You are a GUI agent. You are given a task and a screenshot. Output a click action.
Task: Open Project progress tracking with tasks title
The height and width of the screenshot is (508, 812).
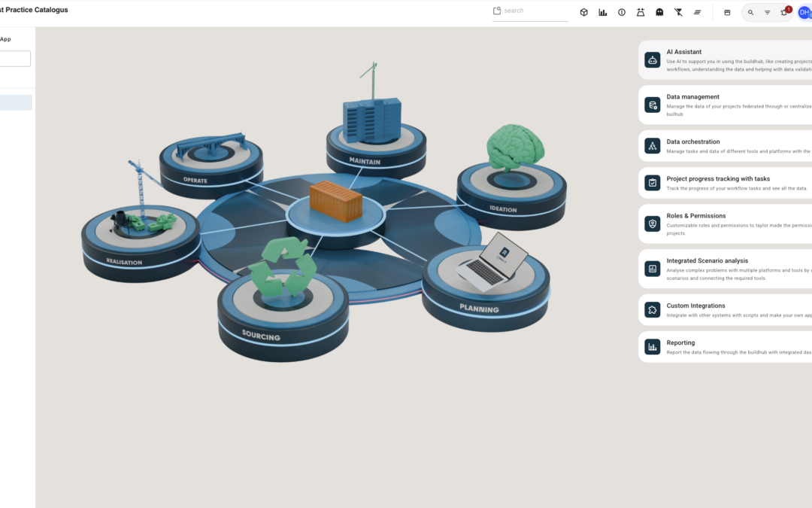[718, 179]
